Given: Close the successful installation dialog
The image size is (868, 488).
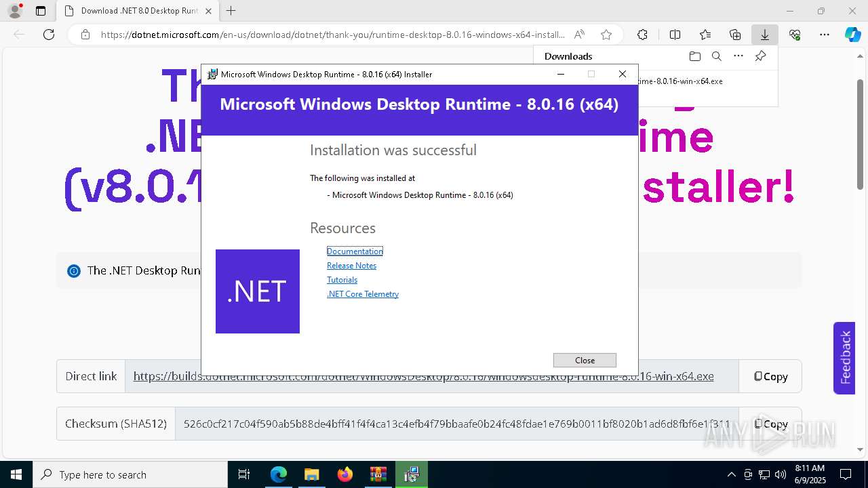Looking at the screenshot, I should [585, 361].
